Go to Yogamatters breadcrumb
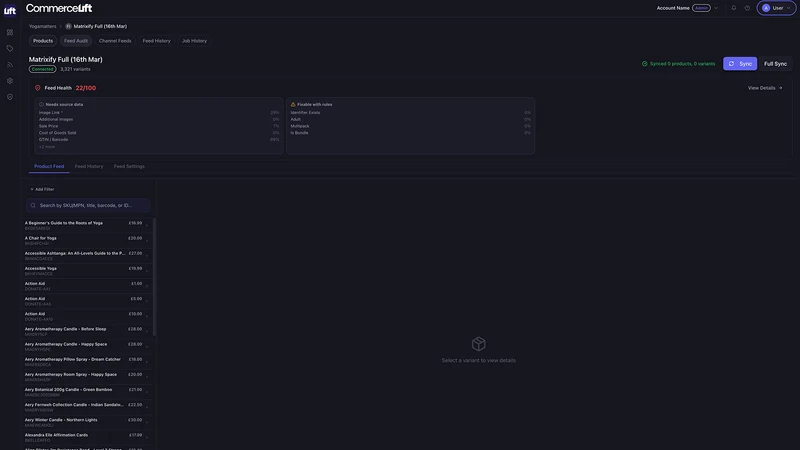The width and height of the screenshot is (800, 450). [42, 26]
